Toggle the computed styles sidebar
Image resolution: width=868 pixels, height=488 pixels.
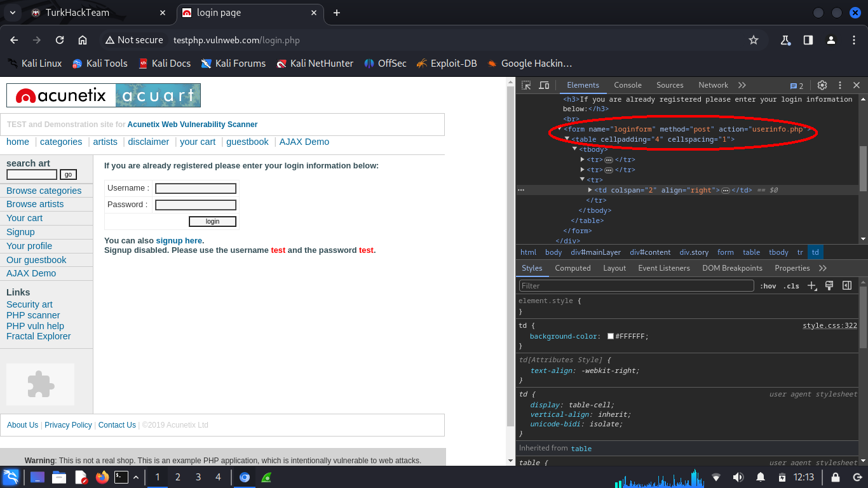847,286
